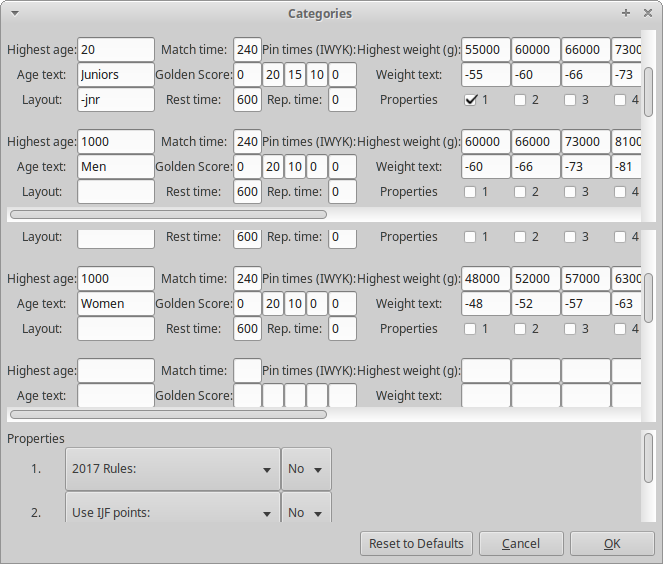Enable property 2 for the Men category
The image size is (663, 564).
tap(520, 192)
